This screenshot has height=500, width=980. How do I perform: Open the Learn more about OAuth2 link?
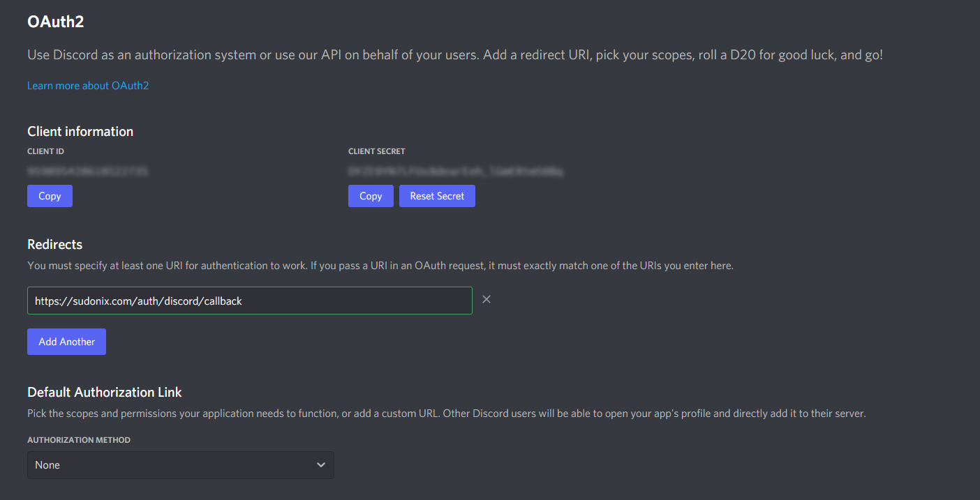click(x=88, y=86)
